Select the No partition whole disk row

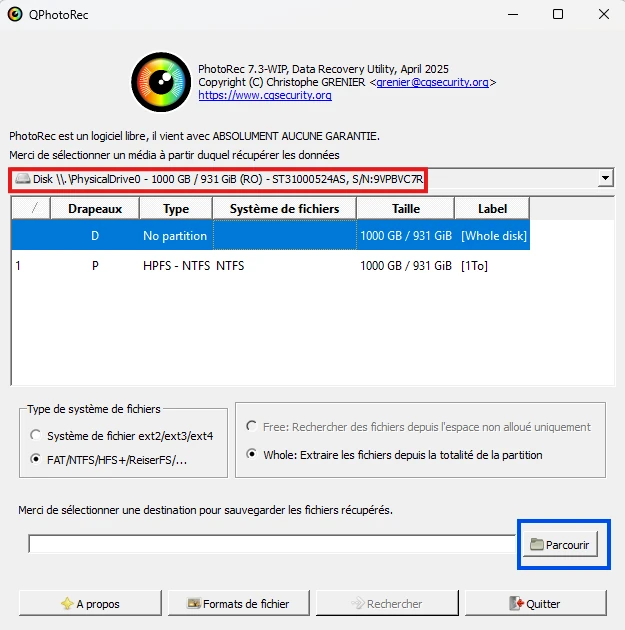click(271, 235)
